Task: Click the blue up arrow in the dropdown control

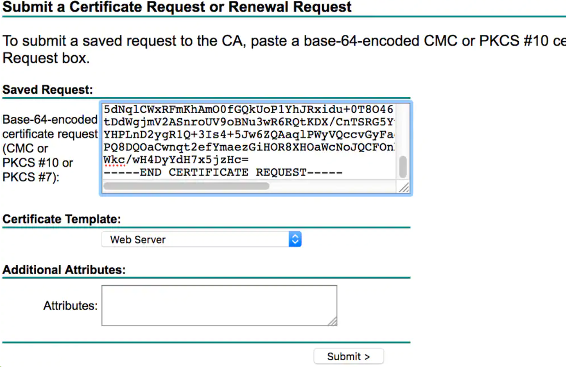Action: point(295,236)
